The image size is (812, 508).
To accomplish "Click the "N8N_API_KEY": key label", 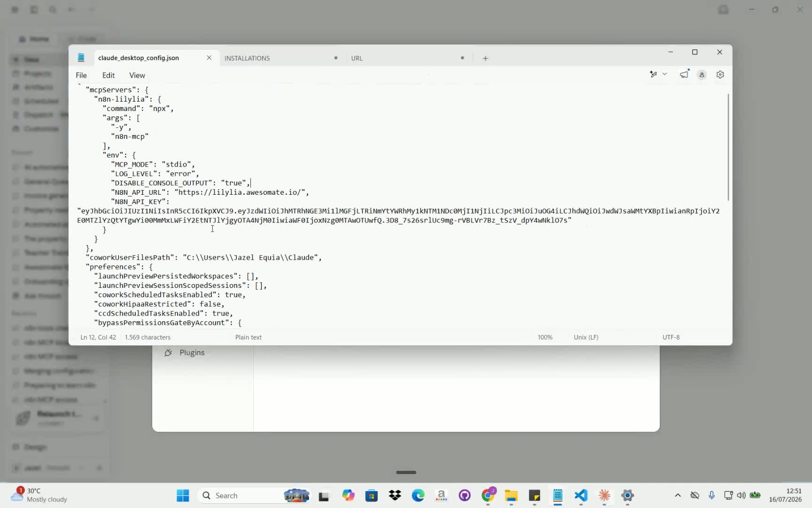I will [140, 202].
